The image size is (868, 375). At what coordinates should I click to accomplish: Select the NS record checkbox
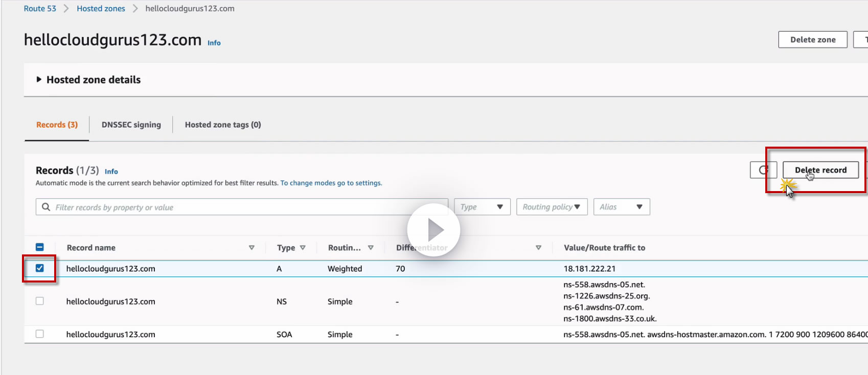coord(40,301)
